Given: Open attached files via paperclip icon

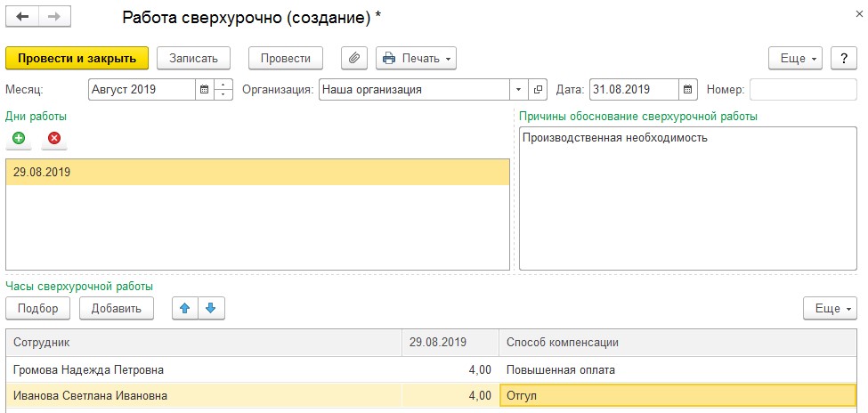Looking at the screenshot, I should pyautogui.click(x=354, y=58).
